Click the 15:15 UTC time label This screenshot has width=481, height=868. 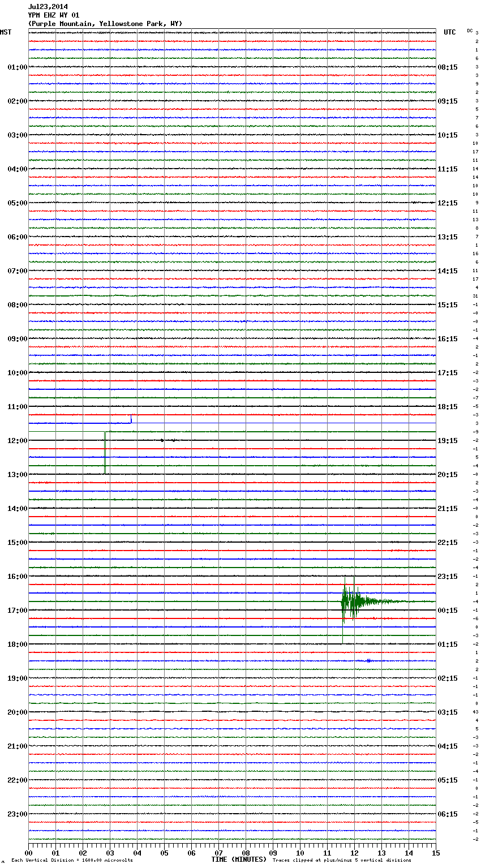tap(448, 305)
